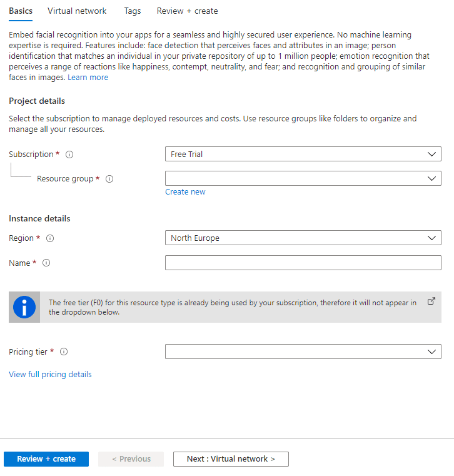Open the external link icon in free tier notice
Screen dimensions: 454x476
[431, 301]
